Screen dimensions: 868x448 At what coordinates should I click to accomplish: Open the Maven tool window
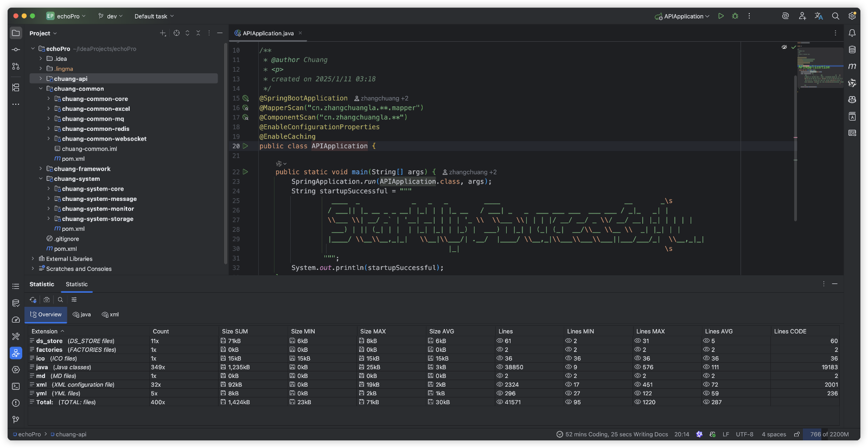point(852,66)
